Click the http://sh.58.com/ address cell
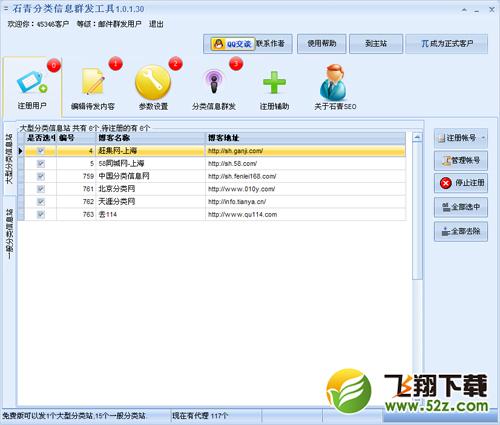 pyautogui.click(x=306, y=164)
